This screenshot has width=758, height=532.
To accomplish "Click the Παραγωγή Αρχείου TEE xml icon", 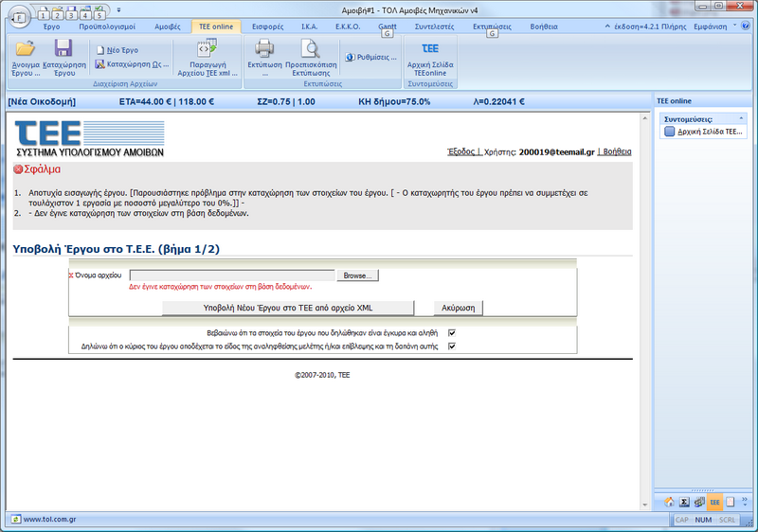I will 208,49.
